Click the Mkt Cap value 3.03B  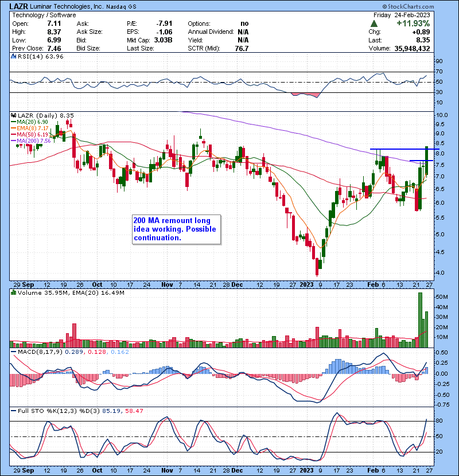tap(163, 40)
